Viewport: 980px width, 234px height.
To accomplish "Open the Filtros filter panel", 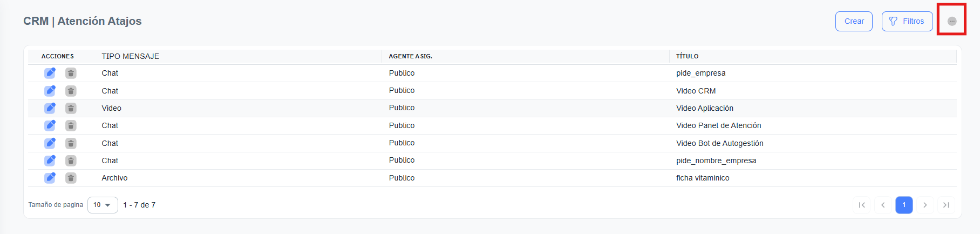I will tap(907, 21).
